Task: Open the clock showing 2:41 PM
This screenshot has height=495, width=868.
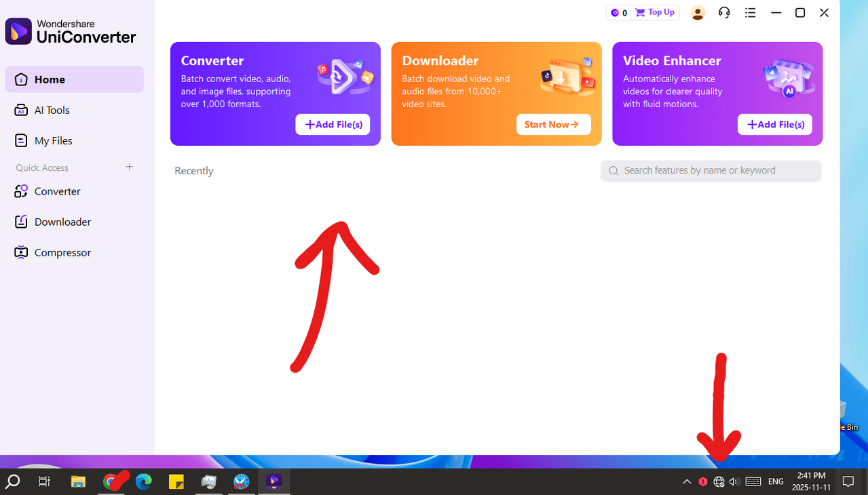Action: pyautogui.click(x=811, y=481)
